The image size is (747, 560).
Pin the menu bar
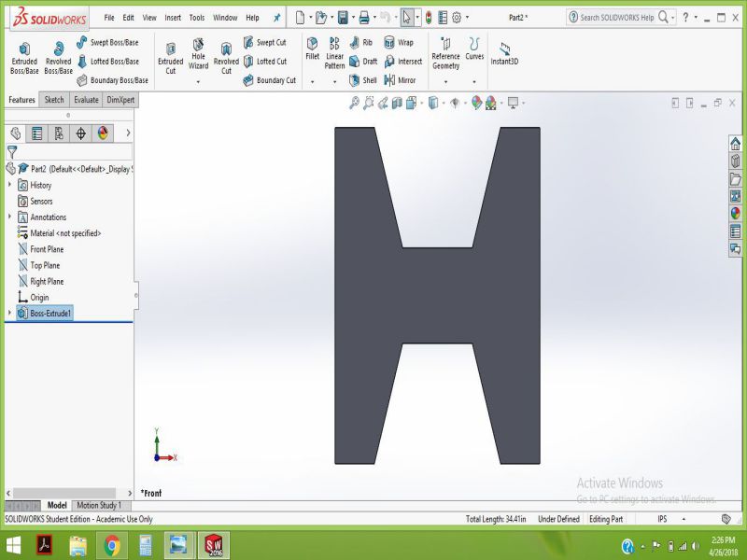coord(276,18)
